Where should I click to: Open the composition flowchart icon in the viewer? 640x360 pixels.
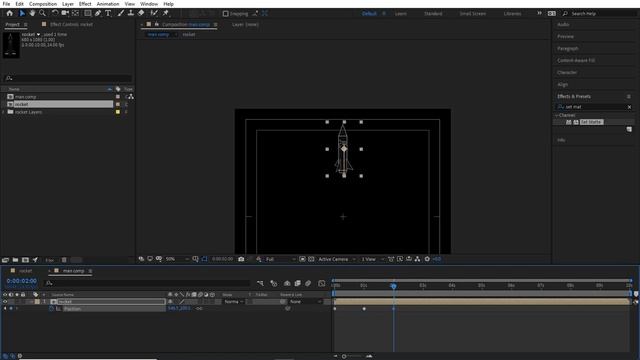tap(417, 259)
